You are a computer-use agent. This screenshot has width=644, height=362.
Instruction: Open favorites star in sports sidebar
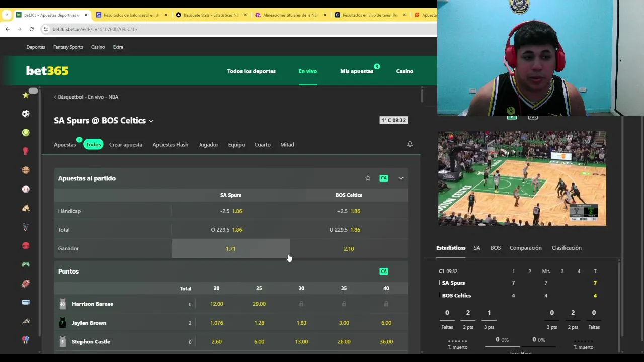[26, 95]
